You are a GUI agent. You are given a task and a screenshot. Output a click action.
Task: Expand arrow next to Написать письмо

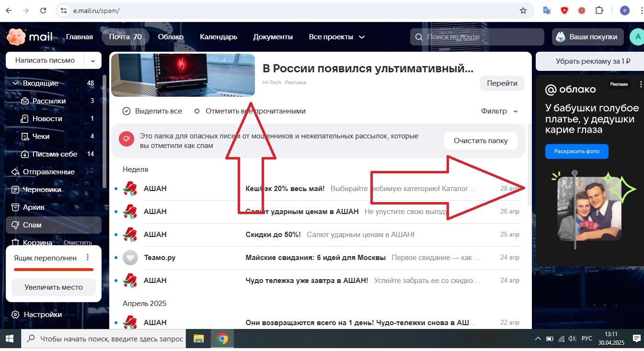(92, 61)
